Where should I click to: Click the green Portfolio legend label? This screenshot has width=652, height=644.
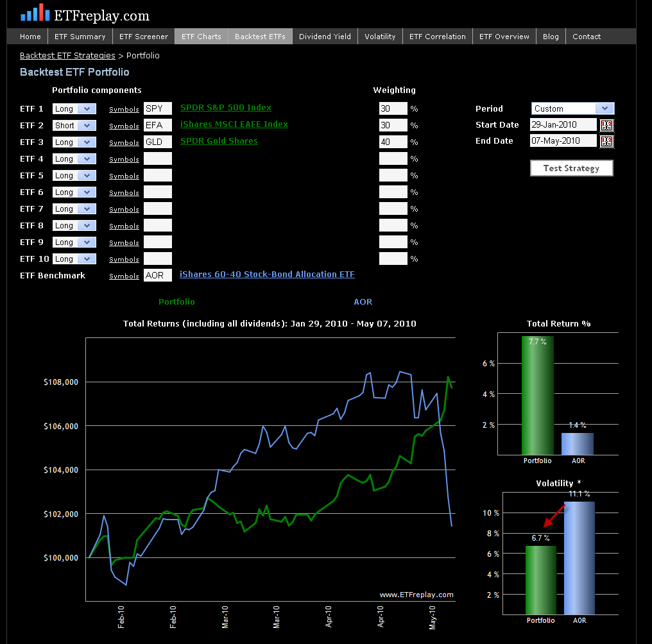coord(176,302)
